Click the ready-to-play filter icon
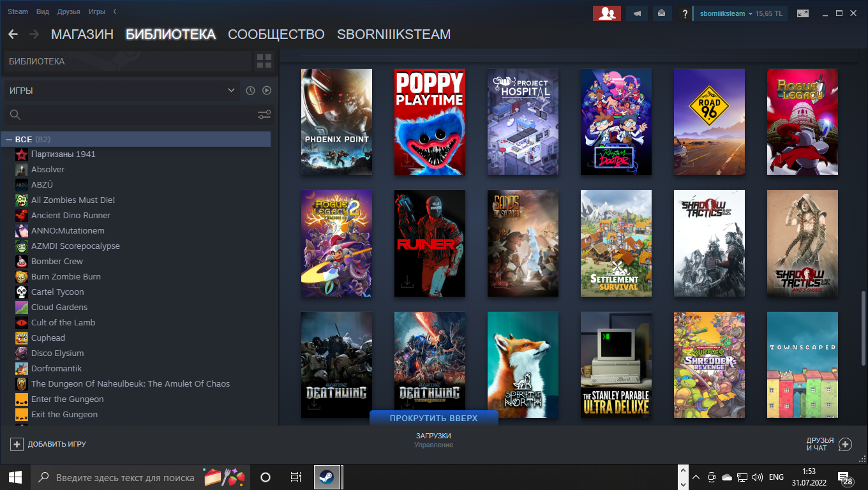This screenshot has width=868, height=490. (x=267, y=91)
